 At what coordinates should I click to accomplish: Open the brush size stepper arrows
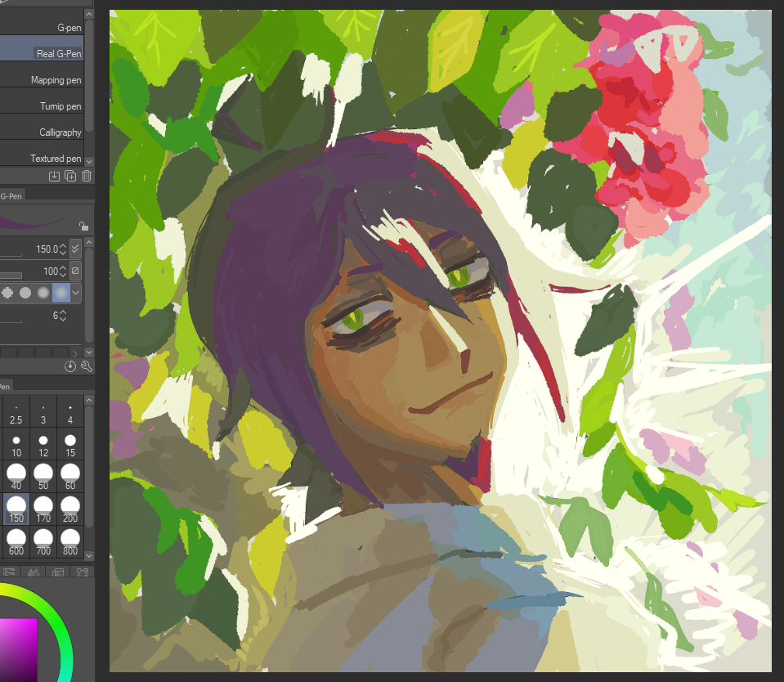63,249
